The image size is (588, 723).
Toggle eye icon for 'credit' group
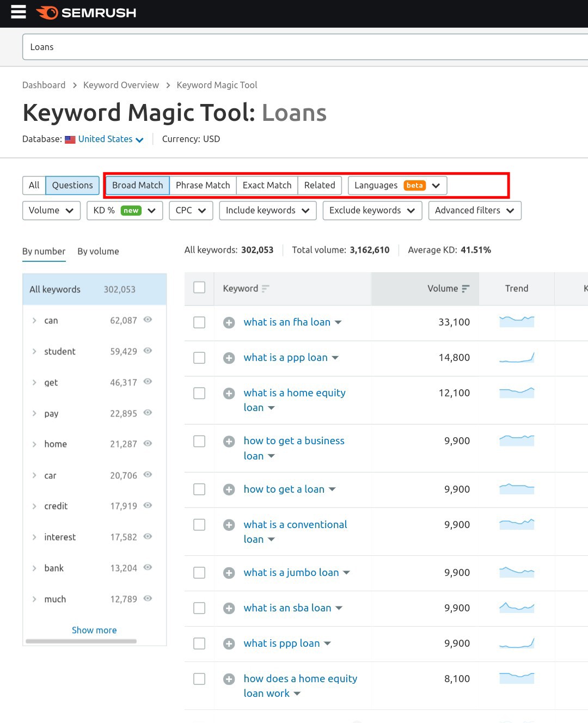coord(148,505)
